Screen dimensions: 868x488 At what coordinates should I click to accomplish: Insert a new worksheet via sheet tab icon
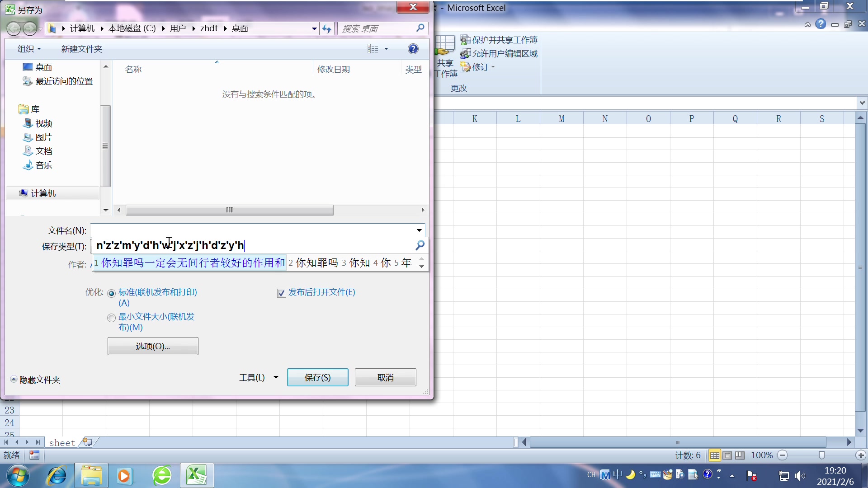tap(87, 442)
